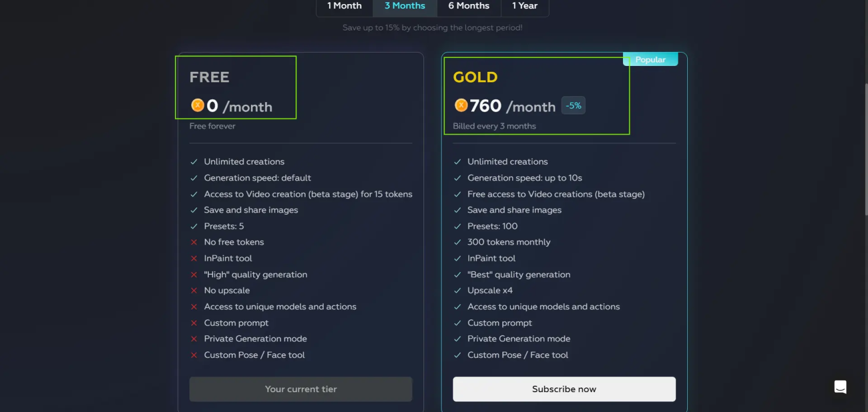Open the chat support widget icon
The width and height of the screenshot is (868, 412).
pyautogui.click(x=840, y=387)
